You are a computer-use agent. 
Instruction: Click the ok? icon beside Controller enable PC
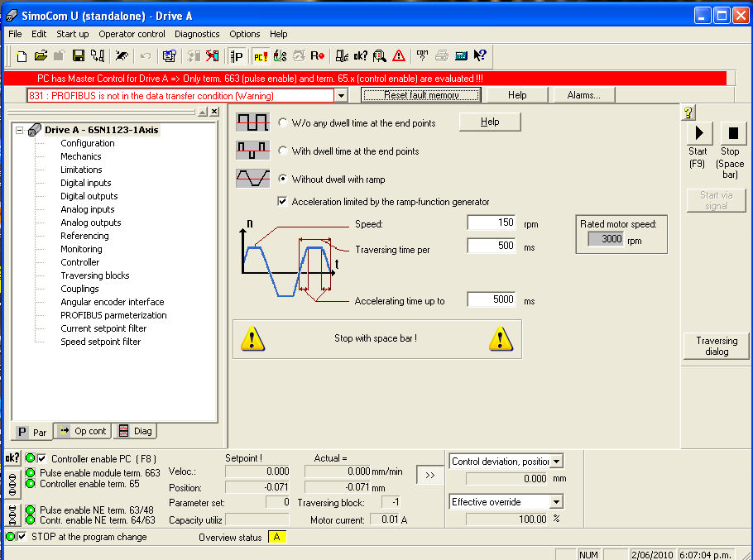click(x=12, y=457)
